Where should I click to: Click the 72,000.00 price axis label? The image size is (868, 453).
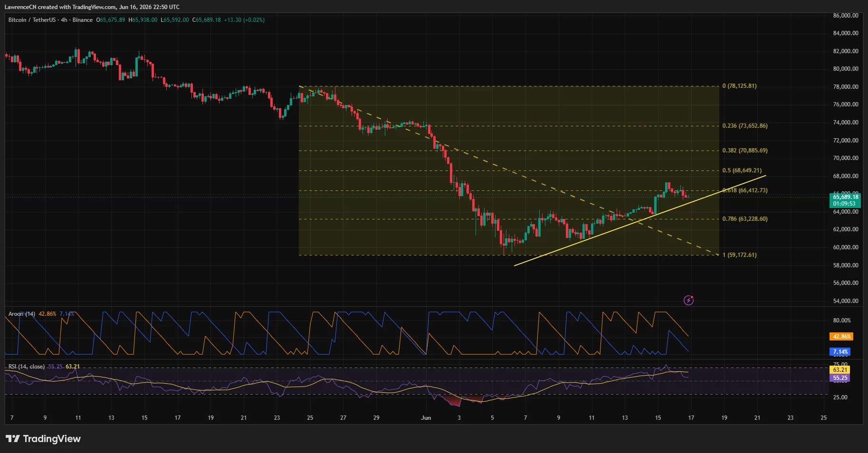point(846,141)
